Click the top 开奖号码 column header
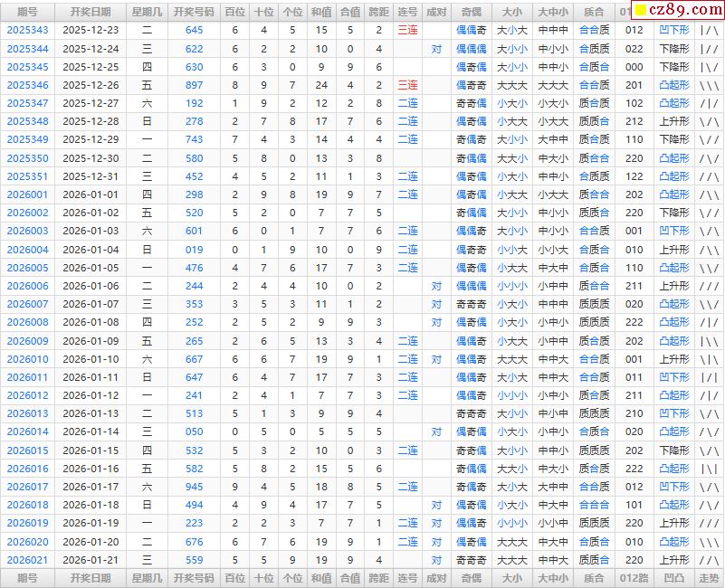The image size is (725, 588). pyautogui.click(x=195, y=12)
